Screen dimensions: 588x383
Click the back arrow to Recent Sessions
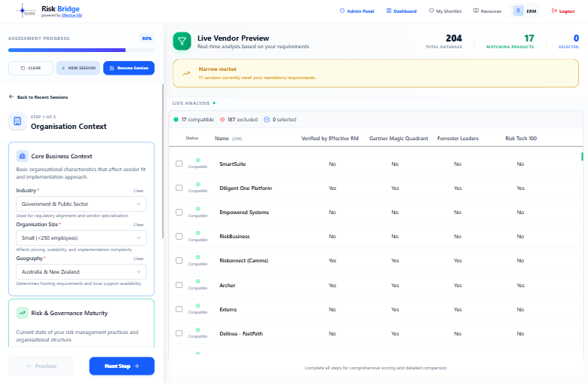11,97
